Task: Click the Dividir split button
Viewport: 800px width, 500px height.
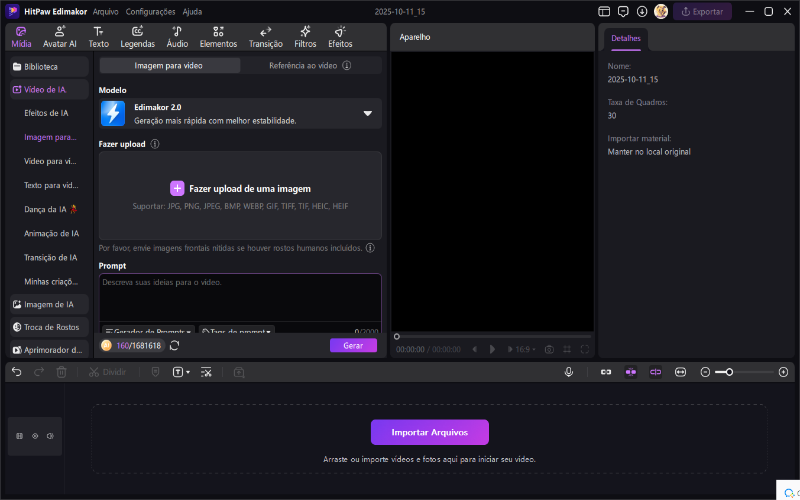Action: point(107,372)
